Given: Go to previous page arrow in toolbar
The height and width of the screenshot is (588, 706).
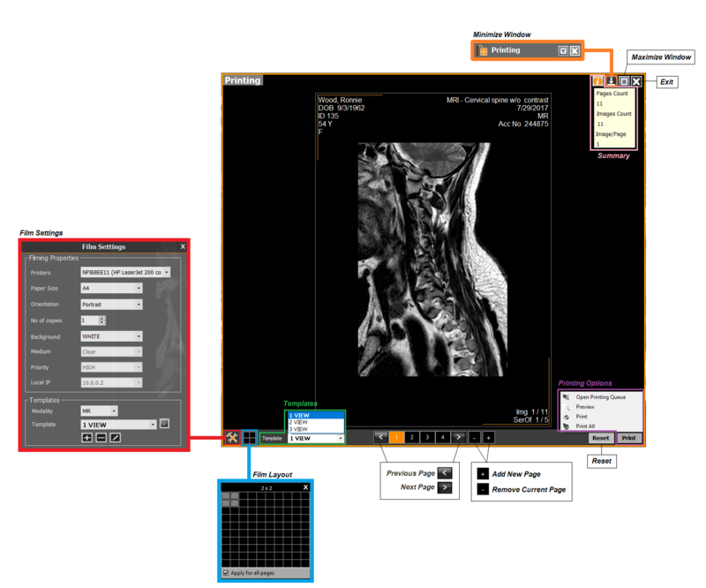Looking at the screenshot, I should [380, 437].
